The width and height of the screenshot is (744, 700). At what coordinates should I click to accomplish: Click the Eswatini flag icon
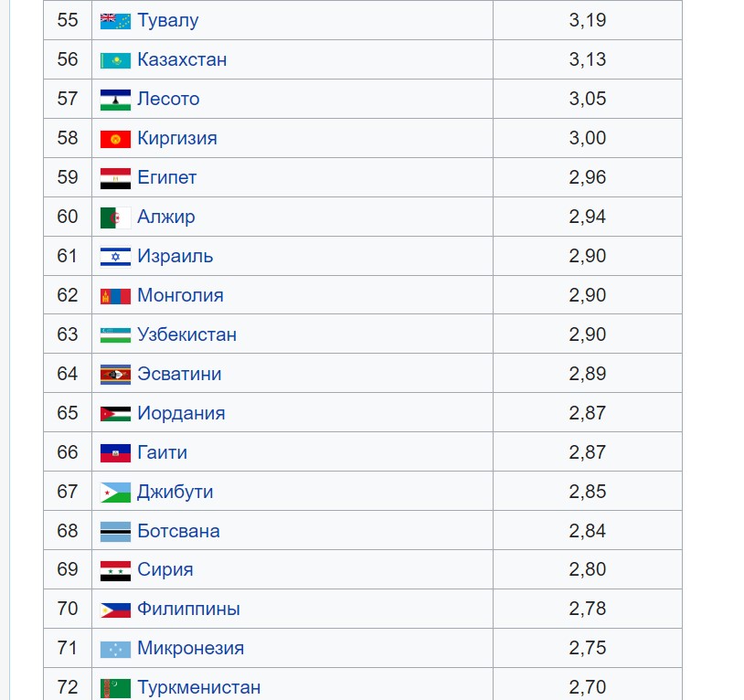click(115, 375)
